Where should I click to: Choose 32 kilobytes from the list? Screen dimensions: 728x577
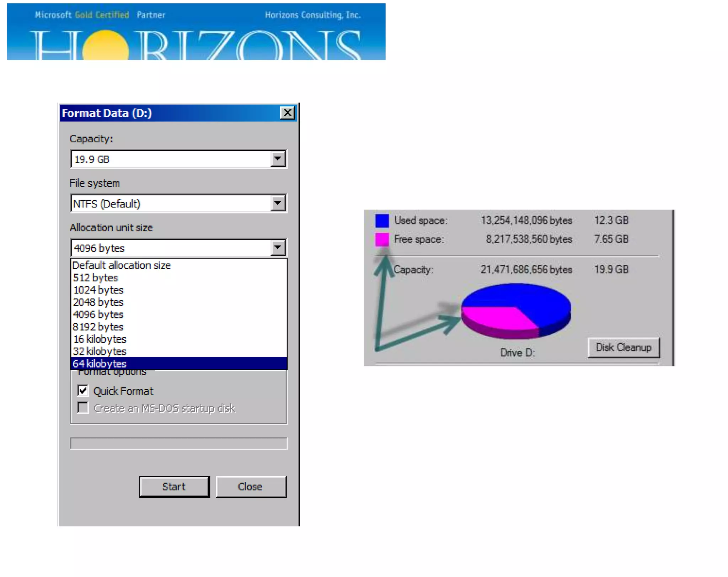[100, 351]
